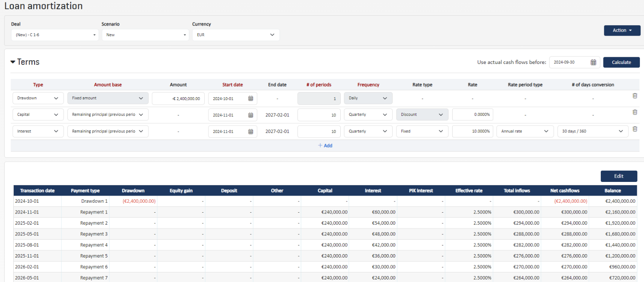Click the 2025-02-01 transaction date

tap(27, 223)
